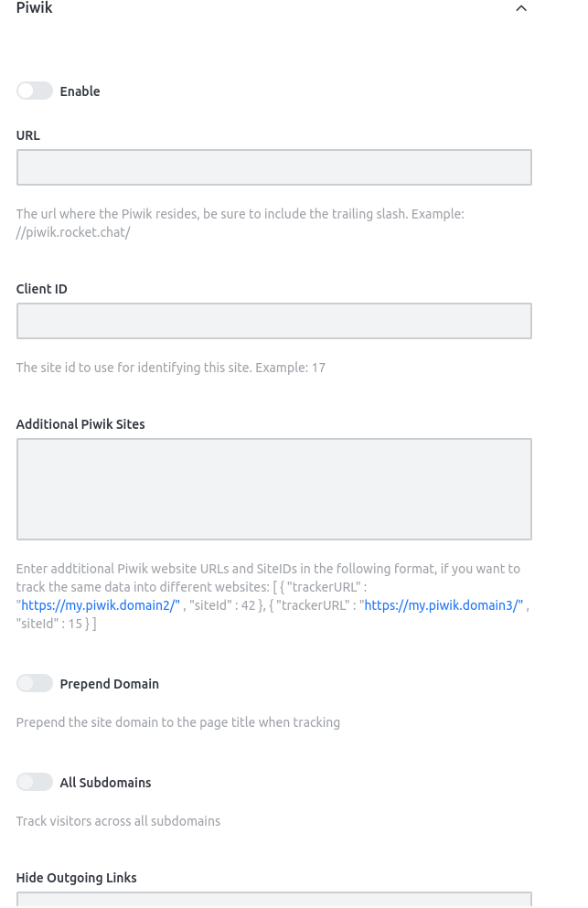Click the "Enable" label text
The height and width of the screenshot is (908, 588).
click(x=80, y=91)
